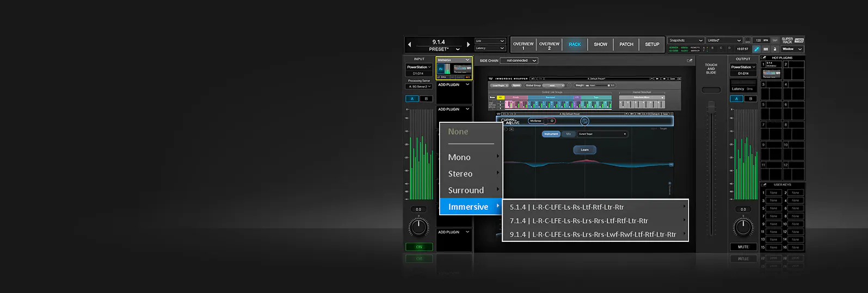The height and width of the screenshot is (293, 868).
Task: Toggle the MixSense switch
Action: 542,121
